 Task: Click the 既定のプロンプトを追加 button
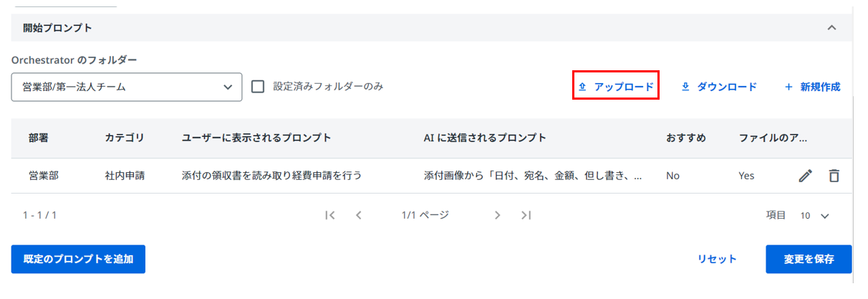[78, 259]
